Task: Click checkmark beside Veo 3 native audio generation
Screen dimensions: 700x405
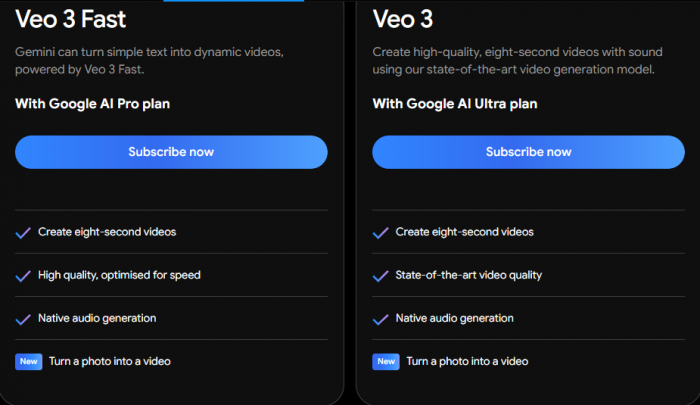Action: [x=380, y=319]
